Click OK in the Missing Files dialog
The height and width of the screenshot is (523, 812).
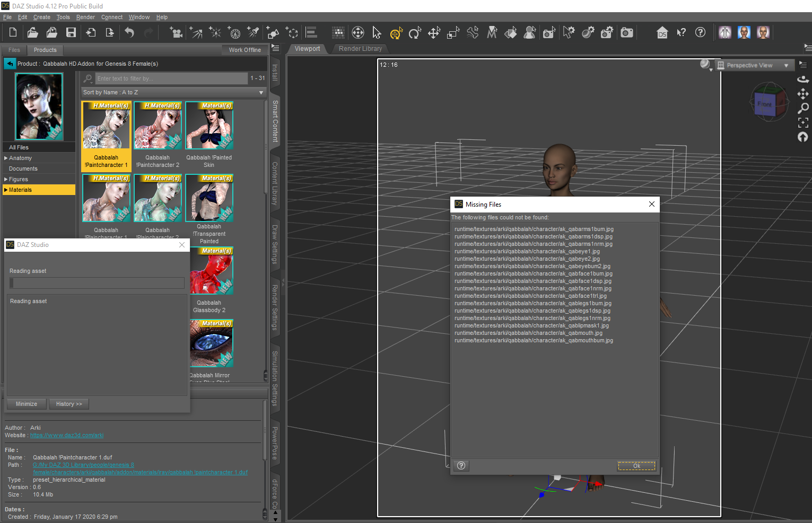pos(636,466)
